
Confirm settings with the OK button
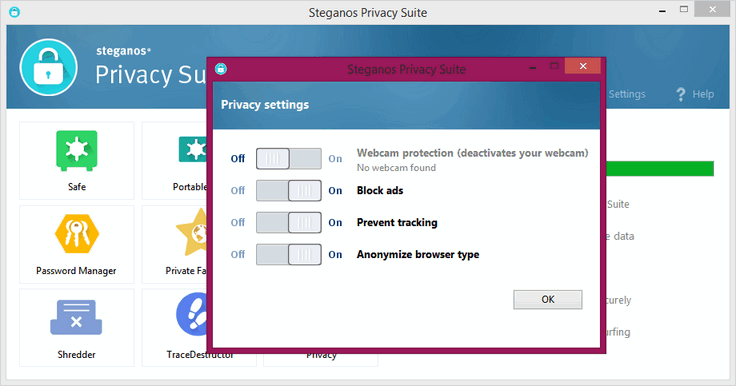(x=548, y=300)
